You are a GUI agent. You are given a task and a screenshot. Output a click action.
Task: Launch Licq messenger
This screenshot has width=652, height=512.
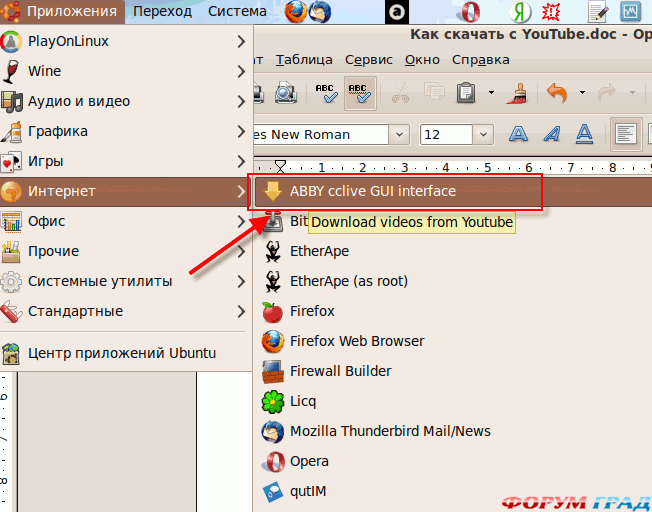(x=453, y=401)
